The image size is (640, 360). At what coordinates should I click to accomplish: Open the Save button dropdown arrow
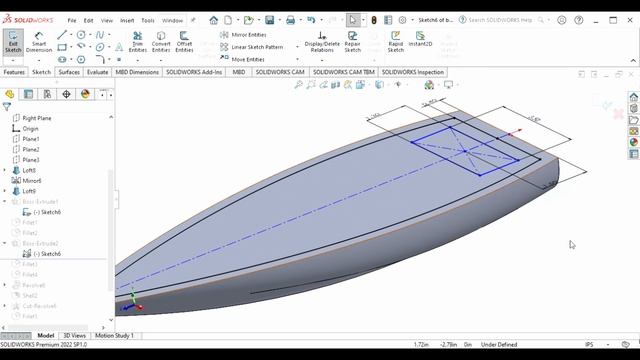click(x=279, y=20)
